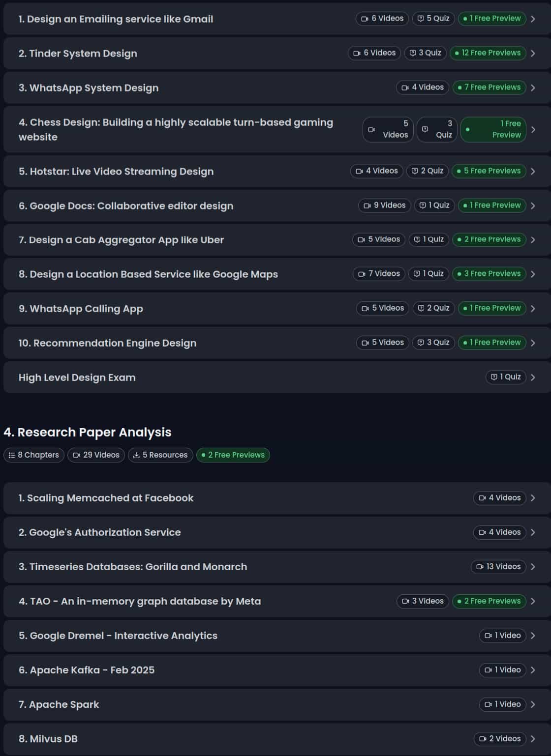Expand WhatsApp System Design chevron
Image resolution: width=551 pixels, height=756 pixels.
[533, 87]
